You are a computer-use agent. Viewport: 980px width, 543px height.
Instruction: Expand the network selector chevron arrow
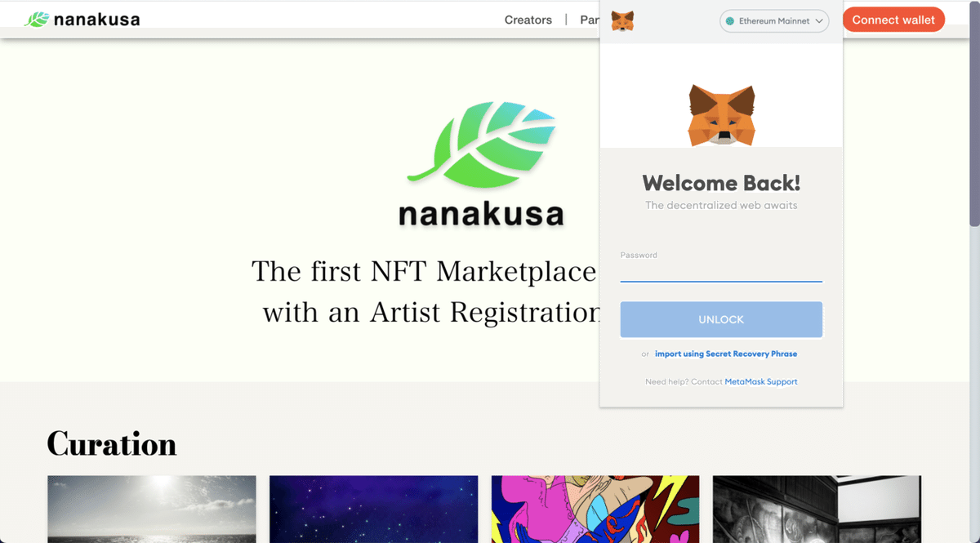coord(819,21)
